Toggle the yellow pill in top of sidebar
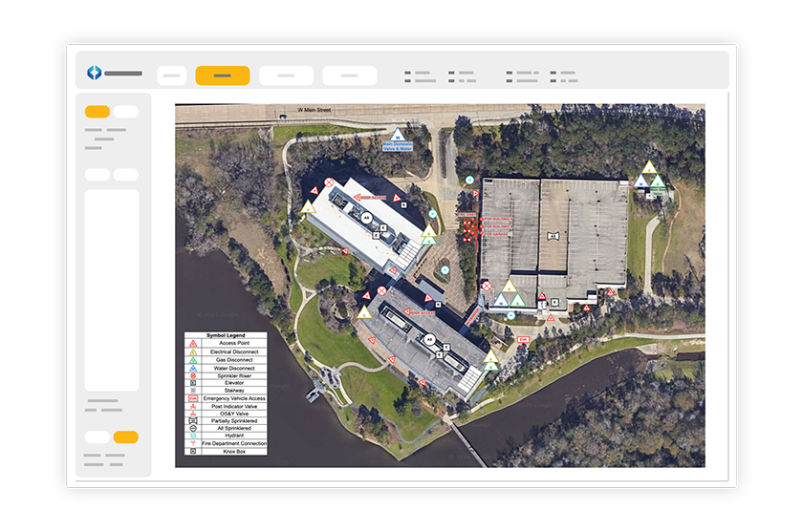The image size is (803, 532). tap(97, 112)
